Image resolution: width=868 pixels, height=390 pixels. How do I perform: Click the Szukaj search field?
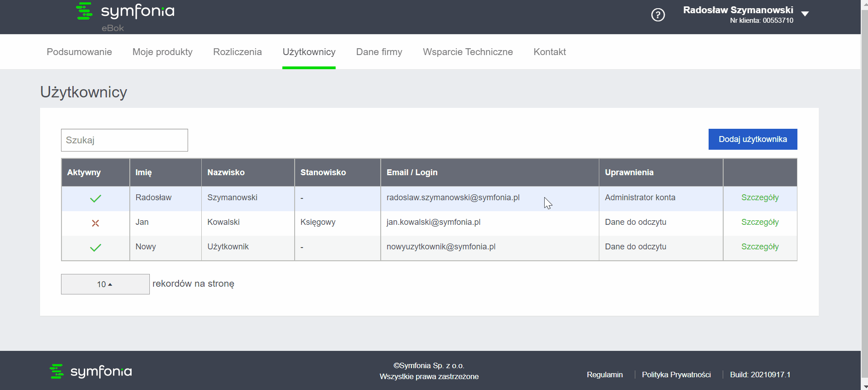pyautogui.click(x=124, y=140)
